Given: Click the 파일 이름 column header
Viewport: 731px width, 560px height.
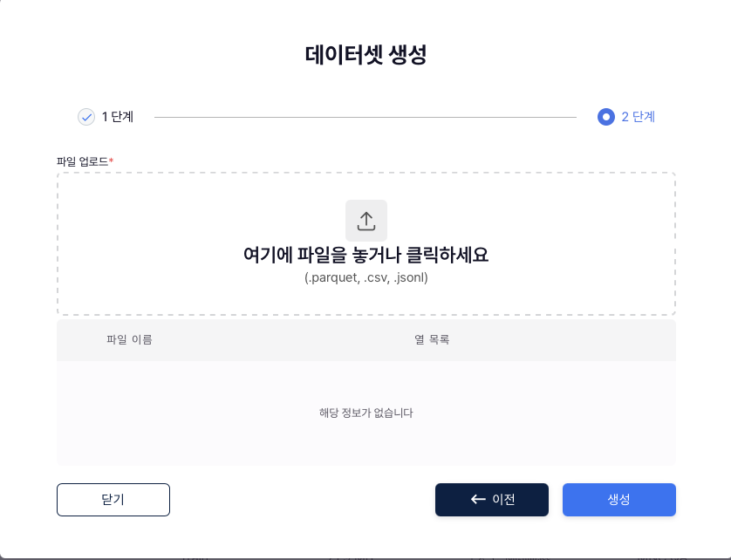Looking at the screenshot, I should 129,339.
